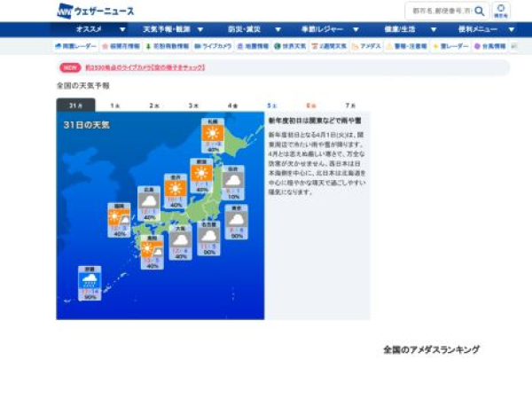The width and height of the screenshot is (532, 399).
Task: Select the 金沢 sunny weather card on map
Action: [176, 191]
